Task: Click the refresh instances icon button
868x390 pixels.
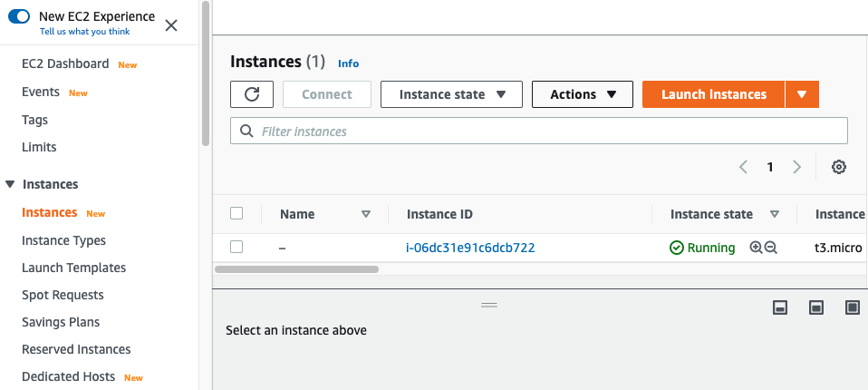Action: pos(252,94)
